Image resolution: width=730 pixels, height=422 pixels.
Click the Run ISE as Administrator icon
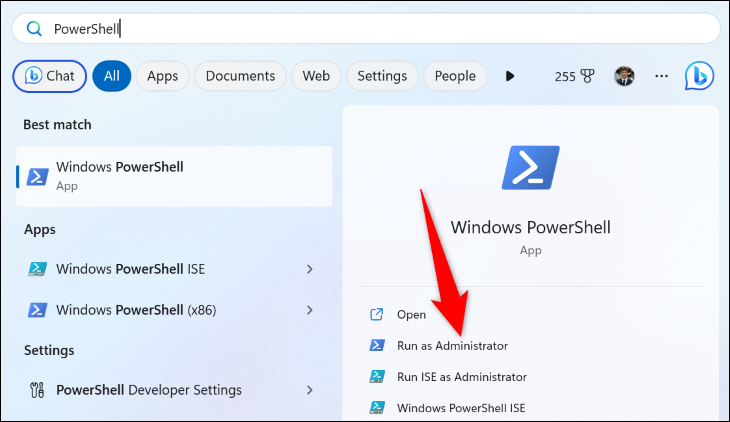point(377,376)
